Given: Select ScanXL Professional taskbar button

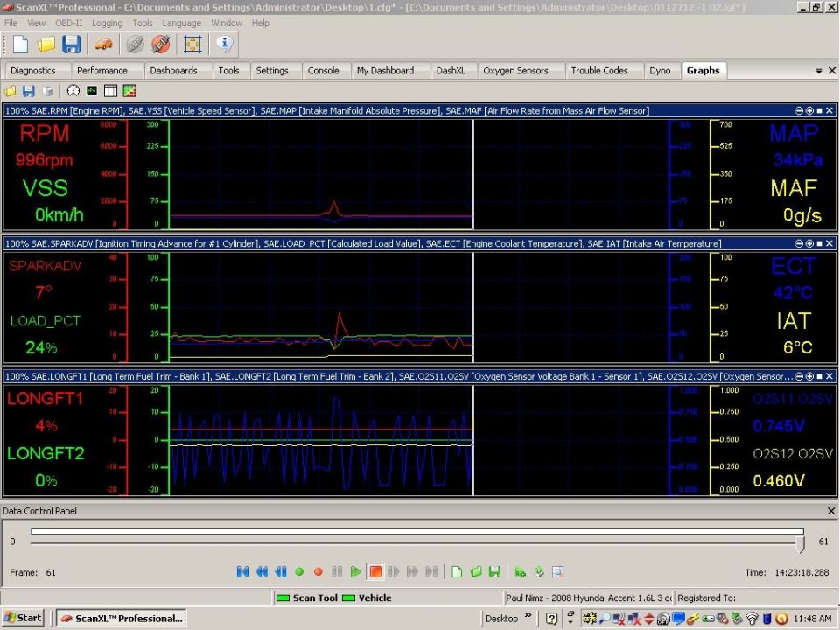Looking at the screenshot, I should coord(122,619).
